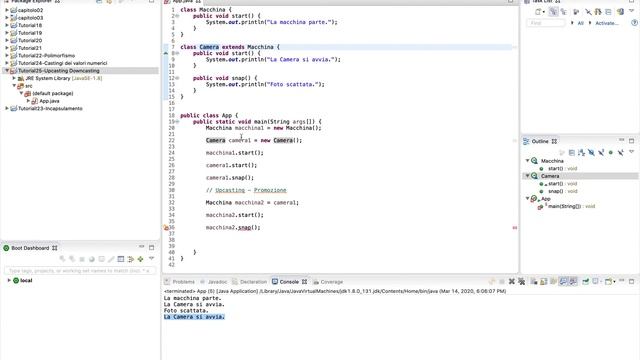Click error marker on line 36 gutter
Screen dimensions: 640x360
(x=166, y=227)
